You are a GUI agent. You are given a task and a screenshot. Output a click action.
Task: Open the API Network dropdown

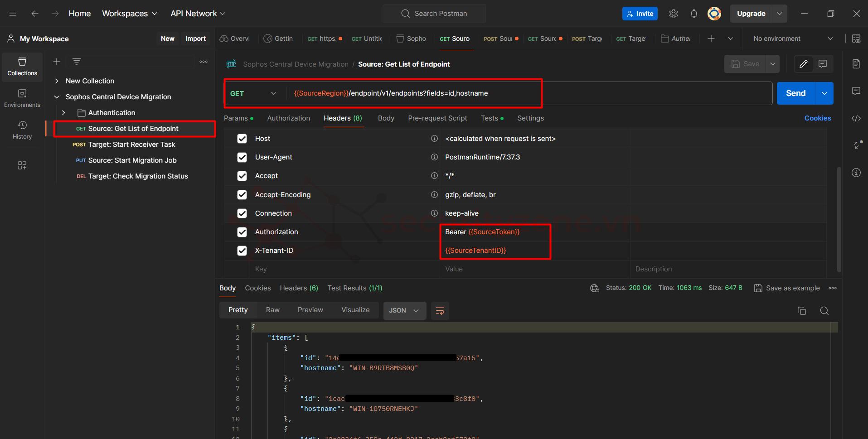click(x=198, y=14)
